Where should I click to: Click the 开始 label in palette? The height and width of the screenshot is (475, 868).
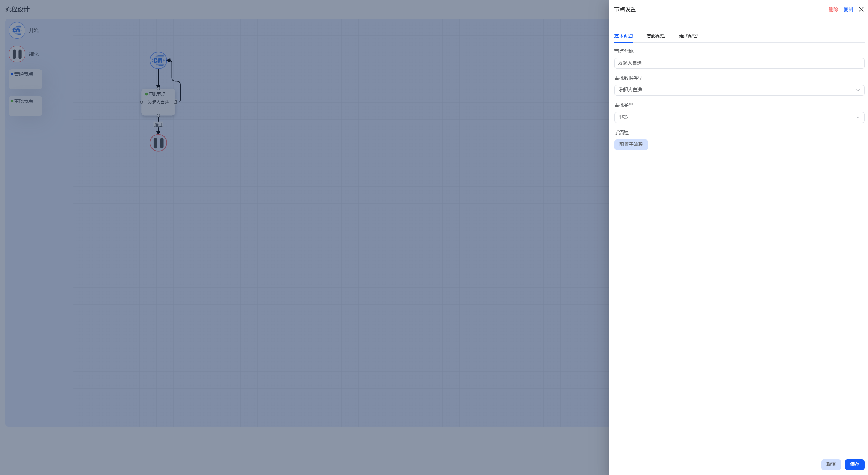(34, 30)
